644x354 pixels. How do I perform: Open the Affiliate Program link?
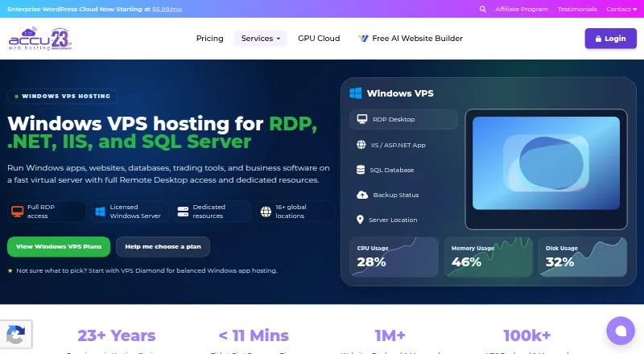(522, 9)
